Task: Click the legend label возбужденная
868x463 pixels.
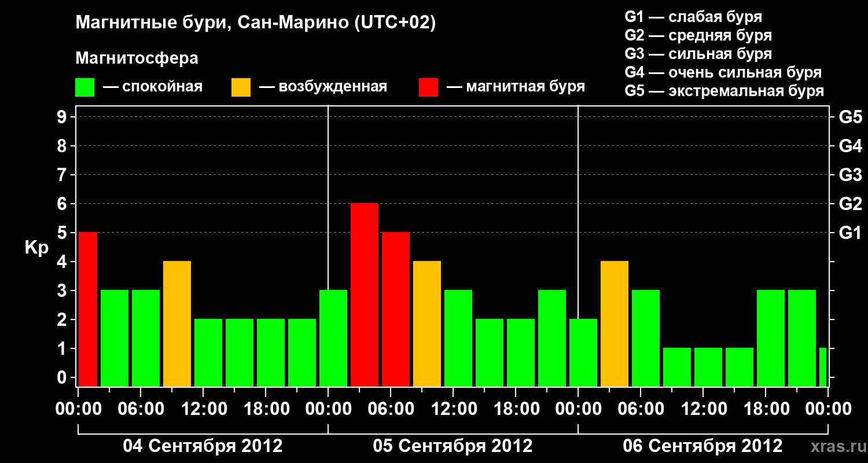Action: (333, 87)
